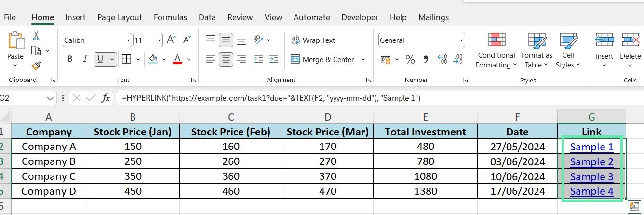The image size is (644, 215).
Task: Click inside the formula bar text
Action: (271, 98)
